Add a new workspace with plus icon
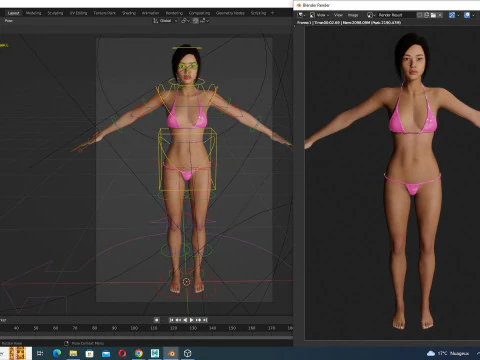 pyautogui.click(x=272, y=13)
